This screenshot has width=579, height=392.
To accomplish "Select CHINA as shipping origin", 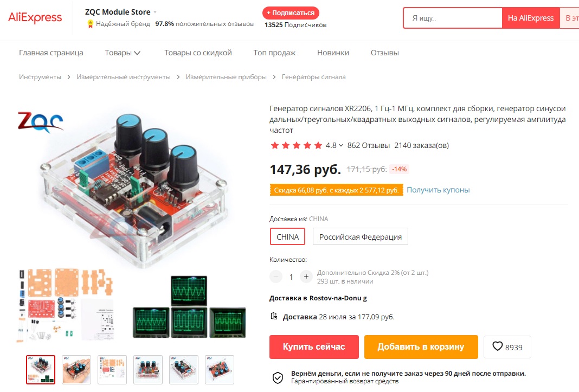I will [288, 237].
